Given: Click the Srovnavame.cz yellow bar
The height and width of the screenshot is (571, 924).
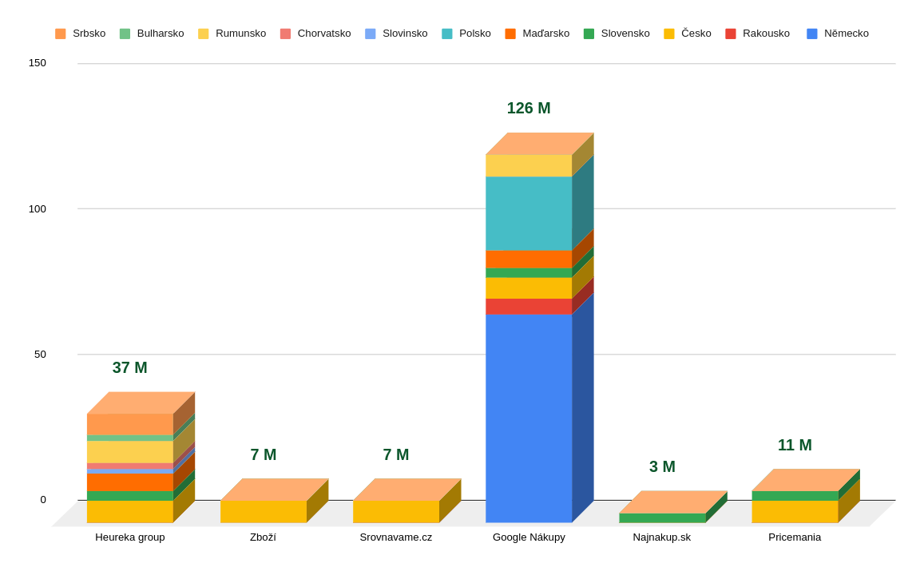Looking at the screenshot, I should [396, 512].
